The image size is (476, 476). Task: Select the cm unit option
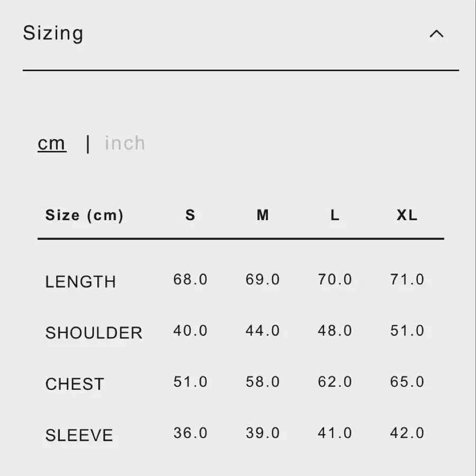pyautogui.click(x=52, y=143)
